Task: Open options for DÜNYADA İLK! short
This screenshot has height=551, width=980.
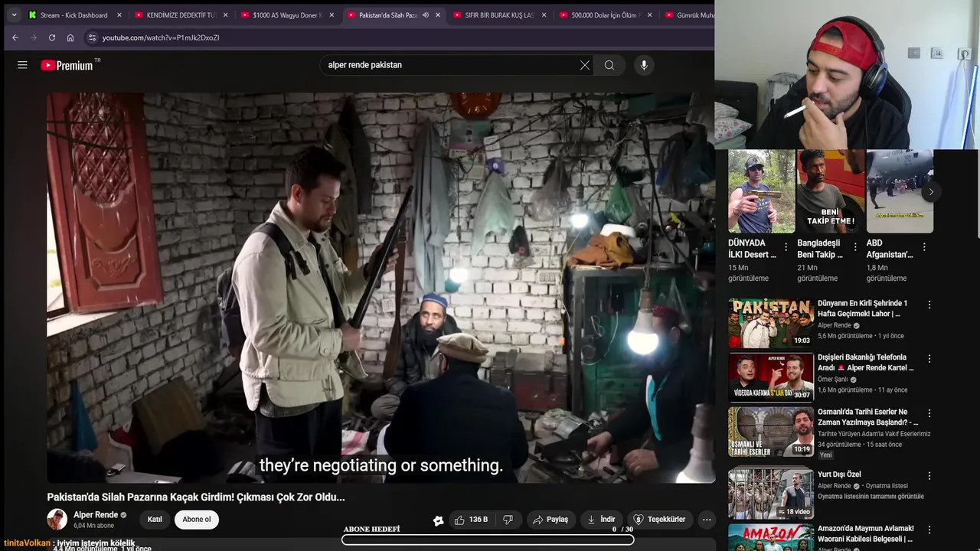Action: tap(786, 247)
